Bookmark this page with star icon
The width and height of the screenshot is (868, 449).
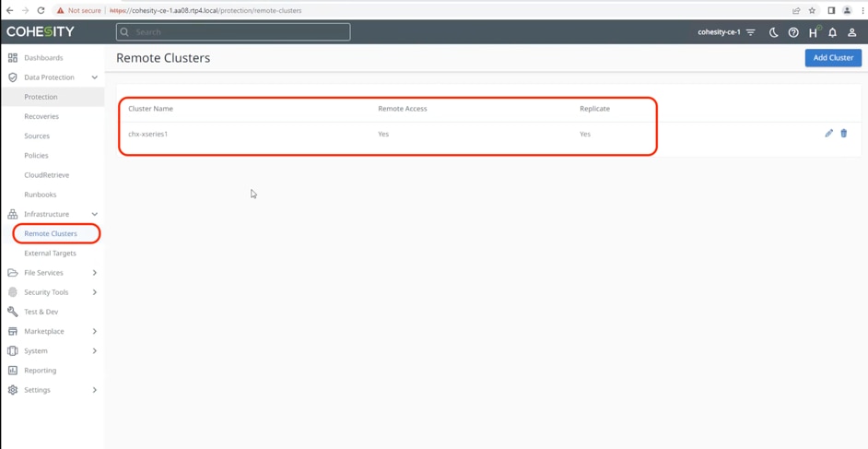[812, 10]
